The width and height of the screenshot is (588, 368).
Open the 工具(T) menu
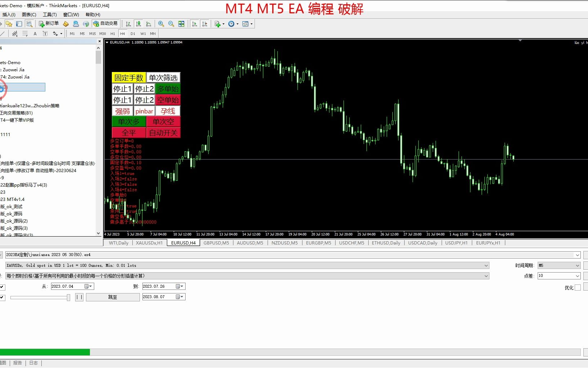pos(50,14)
